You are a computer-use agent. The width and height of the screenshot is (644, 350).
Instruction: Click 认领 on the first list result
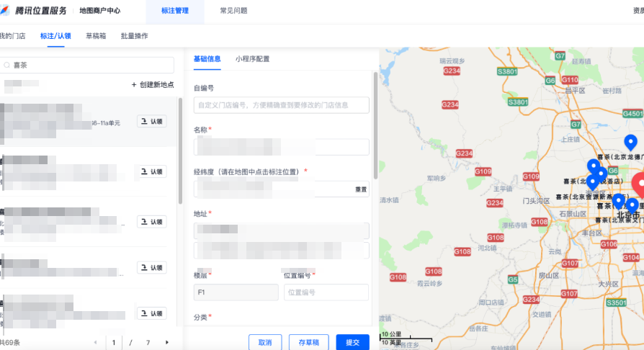(x=152, y=121)
